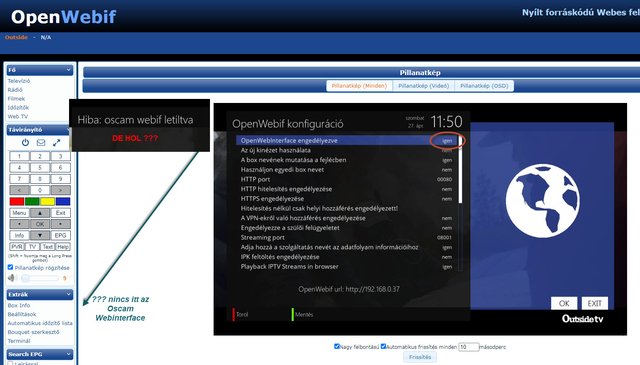Collapse the 'Távirányító' section chevron
640x365 pixels.
coord(69,129)
